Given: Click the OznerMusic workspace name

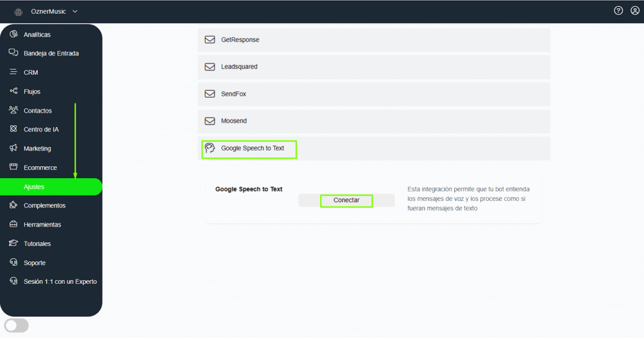Looking at the screenshot, I should click(48, 11).
